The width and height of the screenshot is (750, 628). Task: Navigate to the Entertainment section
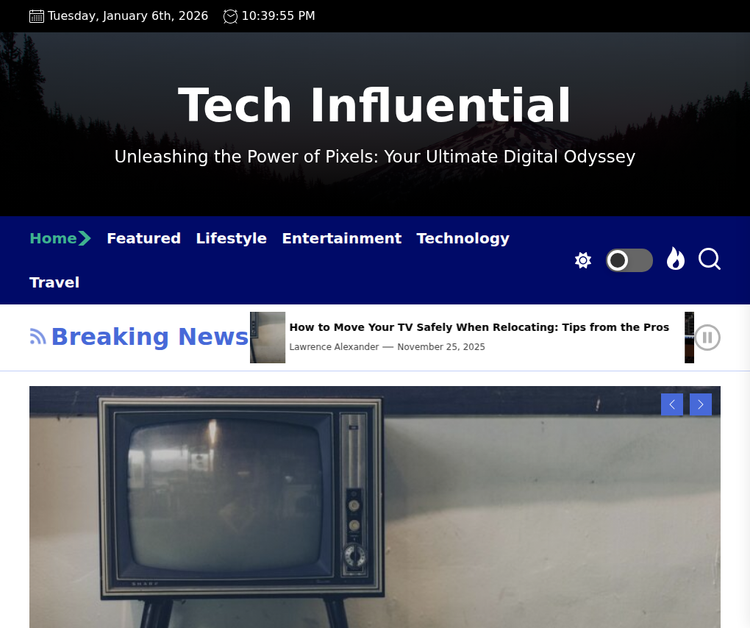[341, 238]
